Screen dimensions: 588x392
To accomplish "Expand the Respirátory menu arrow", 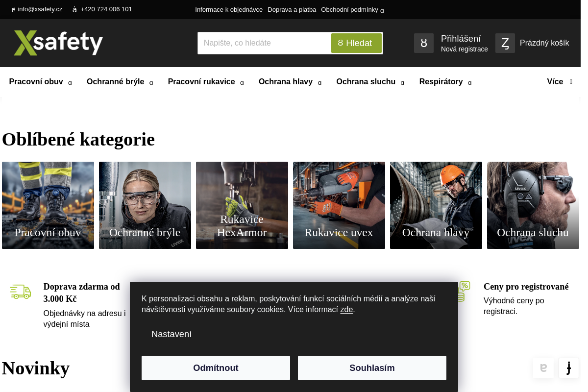I will coord(470,82).
